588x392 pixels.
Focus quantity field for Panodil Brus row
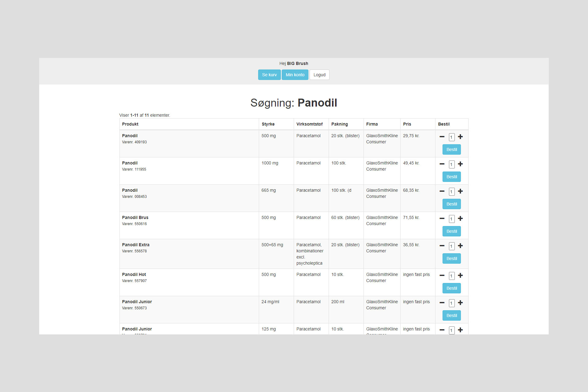coord(451,219)
